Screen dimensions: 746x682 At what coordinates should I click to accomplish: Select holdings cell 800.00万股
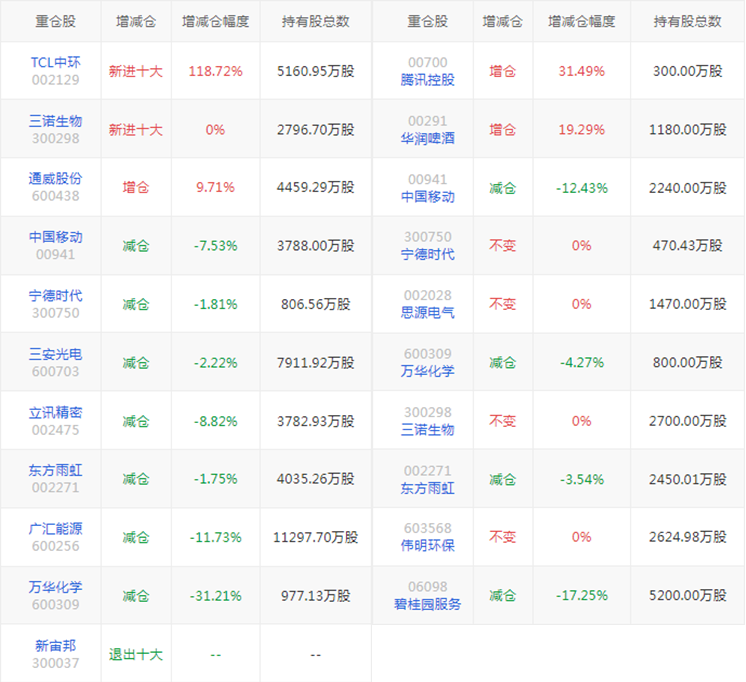[x=688, y=363]
